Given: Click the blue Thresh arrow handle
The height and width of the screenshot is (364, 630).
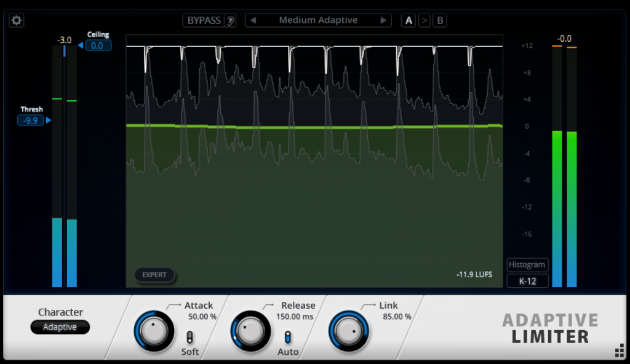Looking at the screenshot, I should (49, 120).
